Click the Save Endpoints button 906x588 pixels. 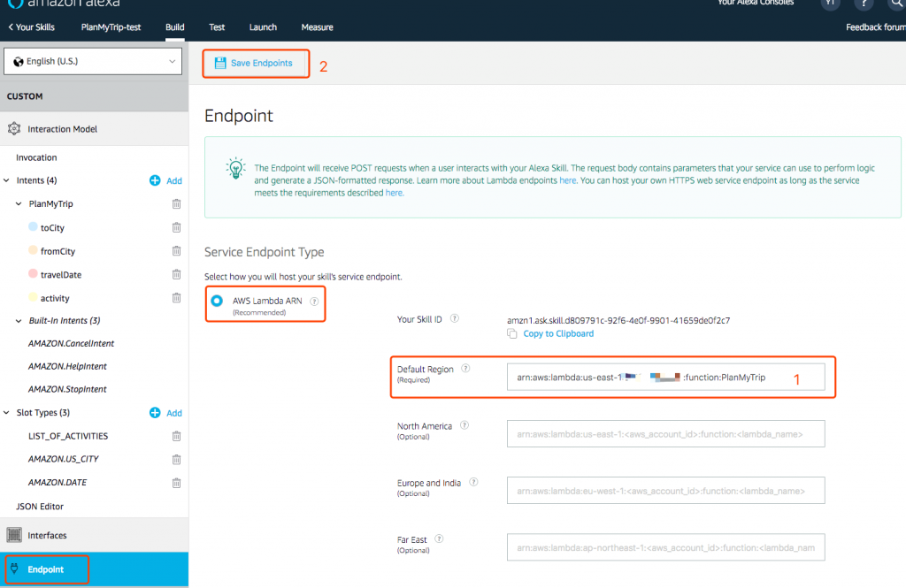[256, 63]
